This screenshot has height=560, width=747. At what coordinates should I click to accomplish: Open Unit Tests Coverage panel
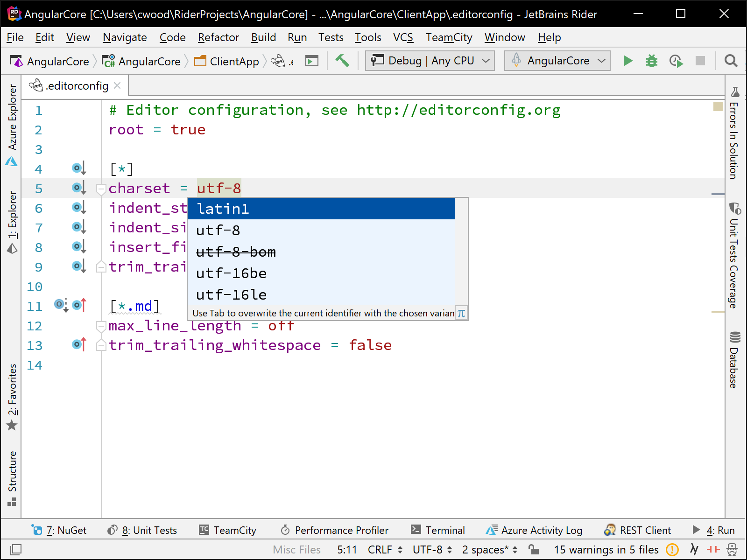(734, 256)
